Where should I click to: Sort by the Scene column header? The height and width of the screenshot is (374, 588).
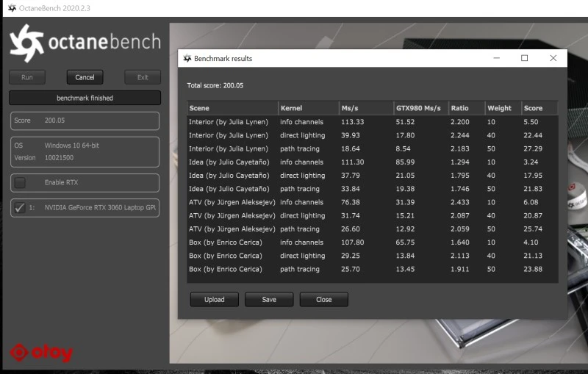[232, 108]
